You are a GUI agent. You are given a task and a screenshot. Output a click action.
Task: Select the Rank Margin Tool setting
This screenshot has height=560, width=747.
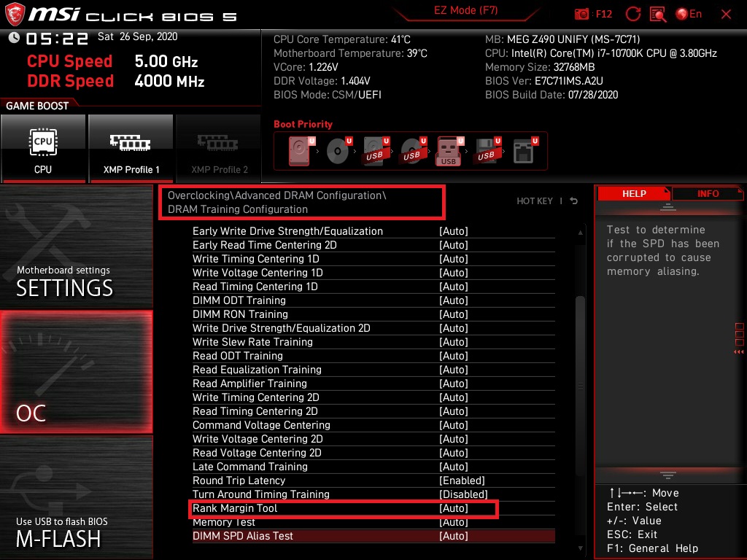[373, 507]
